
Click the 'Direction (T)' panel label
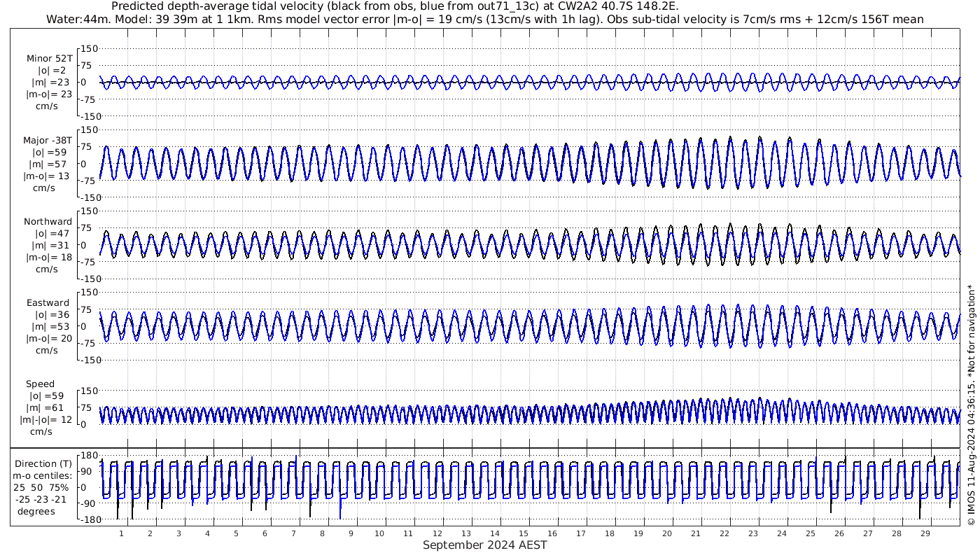pyautogui.click(x=43, y=463)
